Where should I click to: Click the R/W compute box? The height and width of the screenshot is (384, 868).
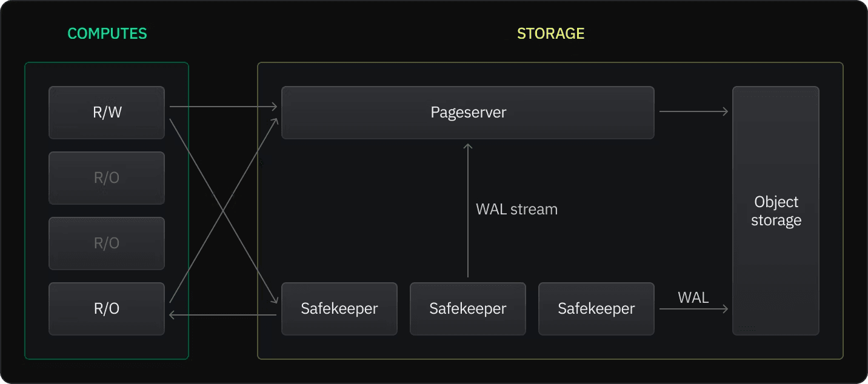[x=107, y=113]
